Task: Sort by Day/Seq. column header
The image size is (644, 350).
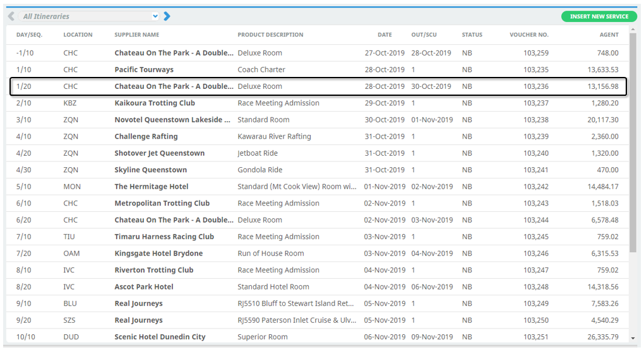Action: click(x=29, y=35)
